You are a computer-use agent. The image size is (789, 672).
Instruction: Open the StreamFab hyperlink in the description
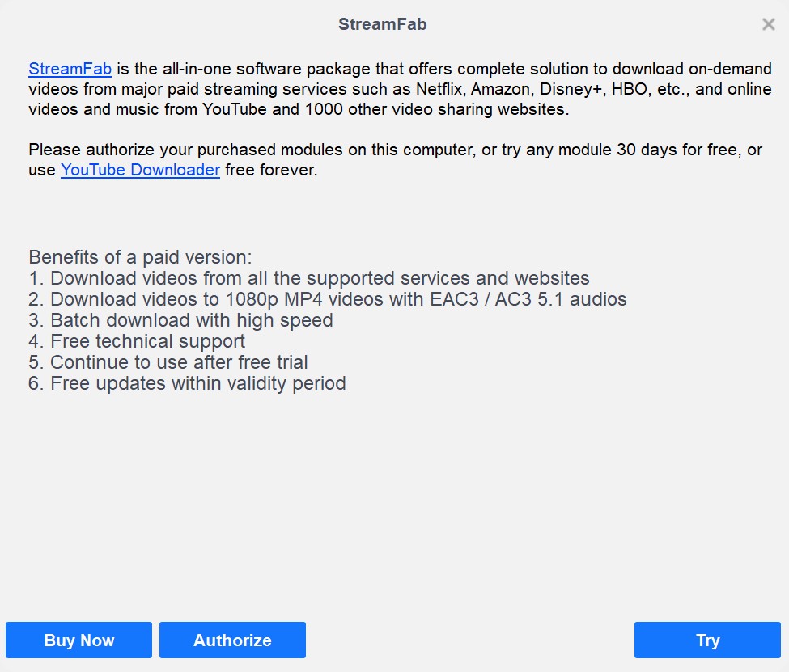70,69
